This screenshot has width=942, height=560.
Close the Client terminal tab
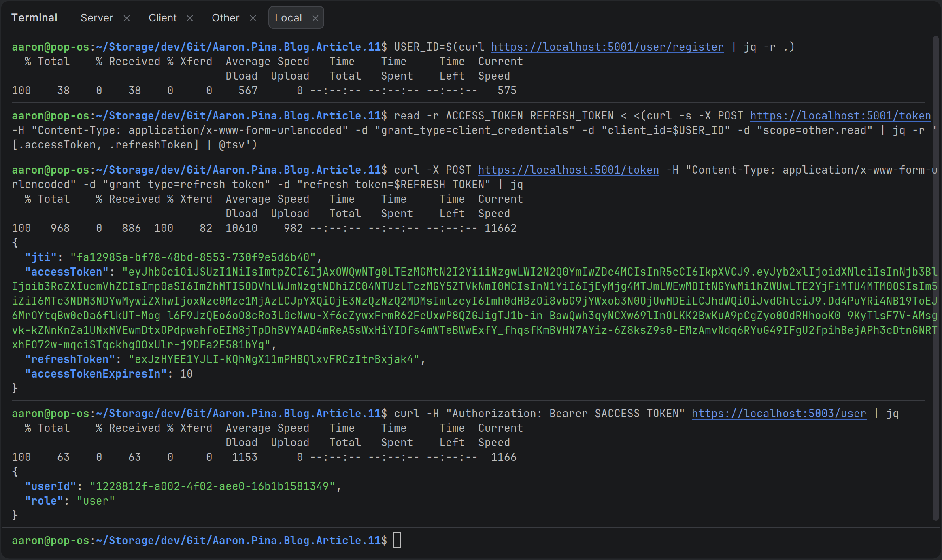pos(190,18)
